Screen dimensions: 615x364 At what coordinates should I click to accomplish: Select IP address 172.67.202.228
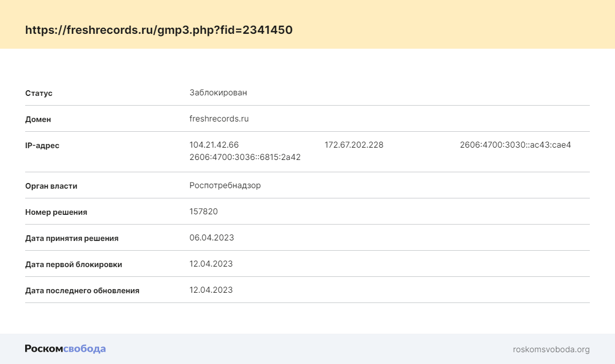354,145
